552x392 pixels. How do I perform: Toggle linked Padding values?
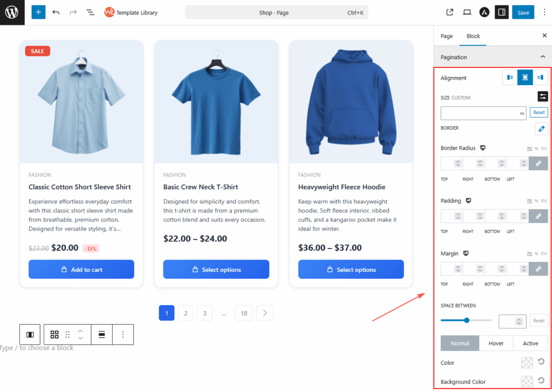(539, 215)
